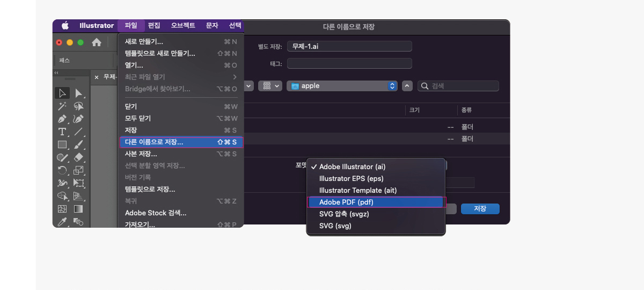Pick the Magic Wand tool
The image size is (644, 290).
pos(62,106)
